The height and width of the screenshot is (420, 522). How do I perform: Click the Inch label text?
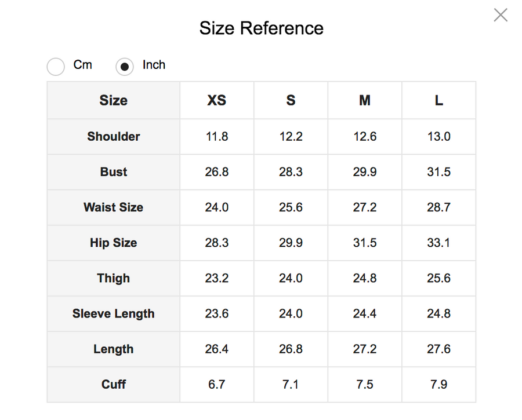pyautogui.click(x=154, y=65)
